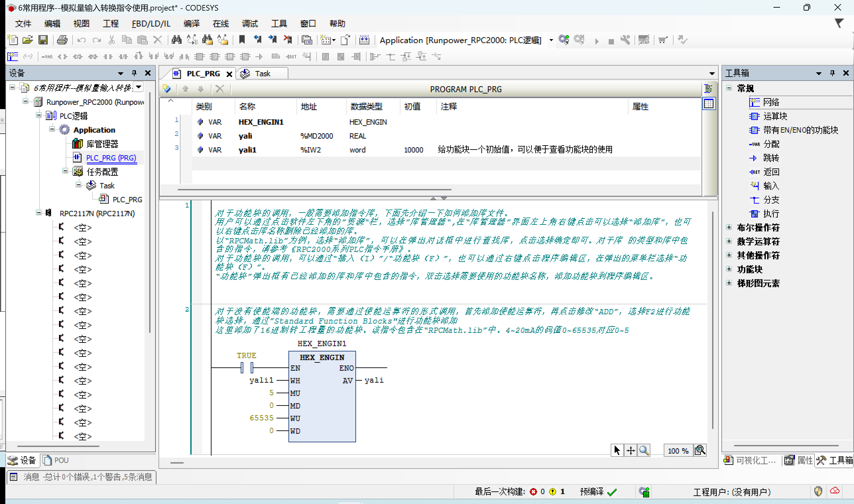The height and width of the screenshot is (504, 854).
Task: Select 带有EN/ENO的功能块 in toolbox
Action: click(801, 130)
